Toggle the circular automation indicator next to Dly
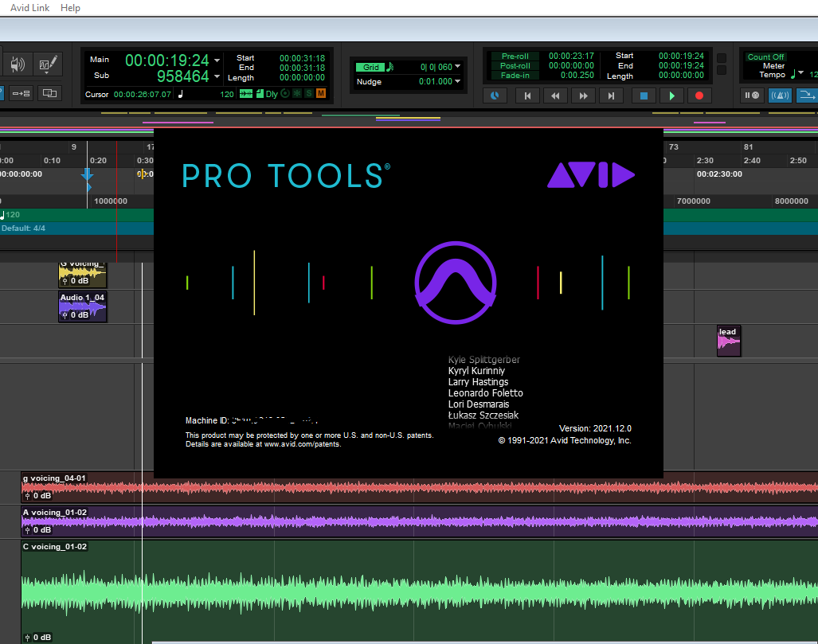 [x=285, y=93]
